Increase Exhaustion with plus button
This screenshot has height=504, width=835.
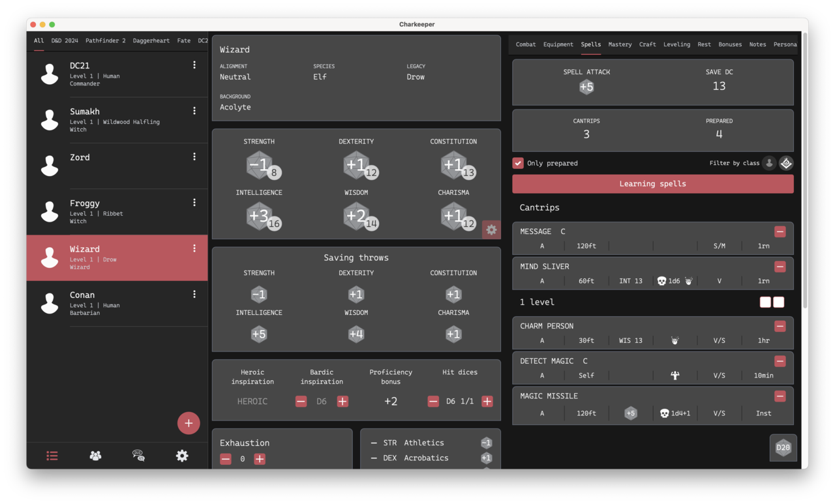point(260,459)
